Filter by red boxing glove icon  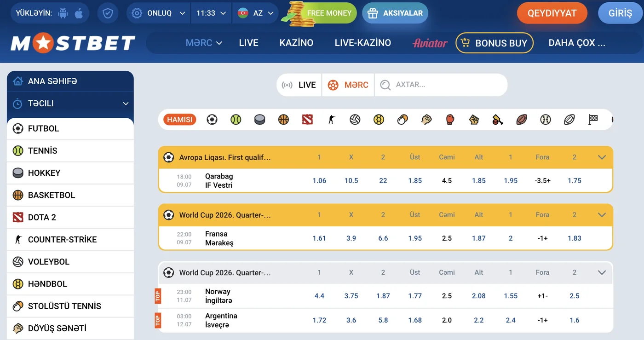[450, 120]
